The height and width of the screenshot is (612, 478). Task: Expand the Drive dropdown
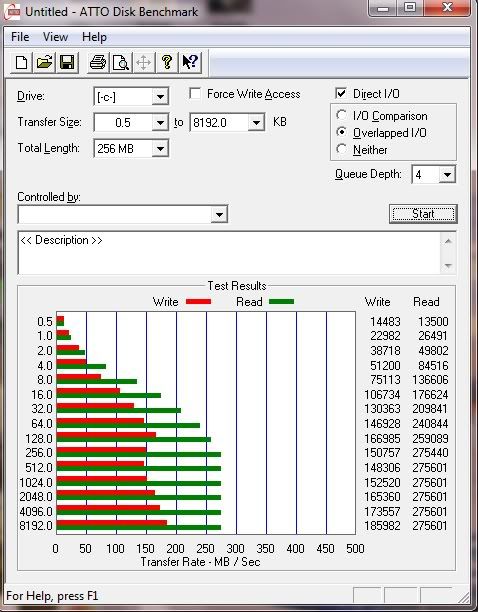(x=160, y=96)
